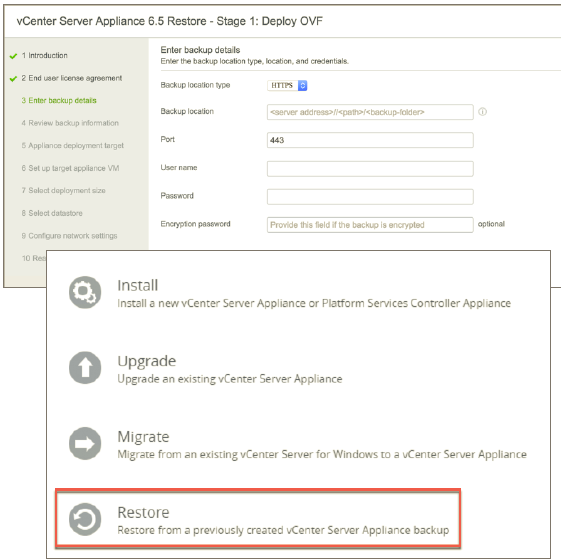Click the 'optional' text beside encryption field
Image resolution: width=561 pixels, height=559 pixels.
491,224
